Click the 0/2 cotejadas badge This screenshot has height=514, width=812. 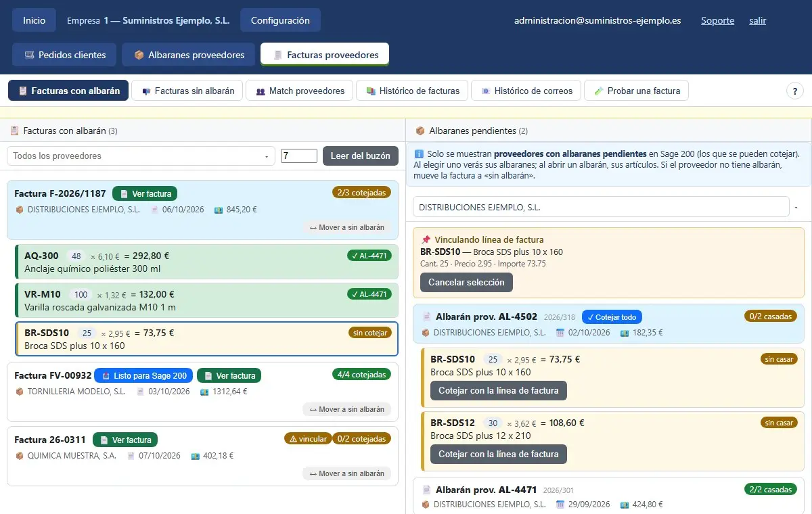[362, 439]
